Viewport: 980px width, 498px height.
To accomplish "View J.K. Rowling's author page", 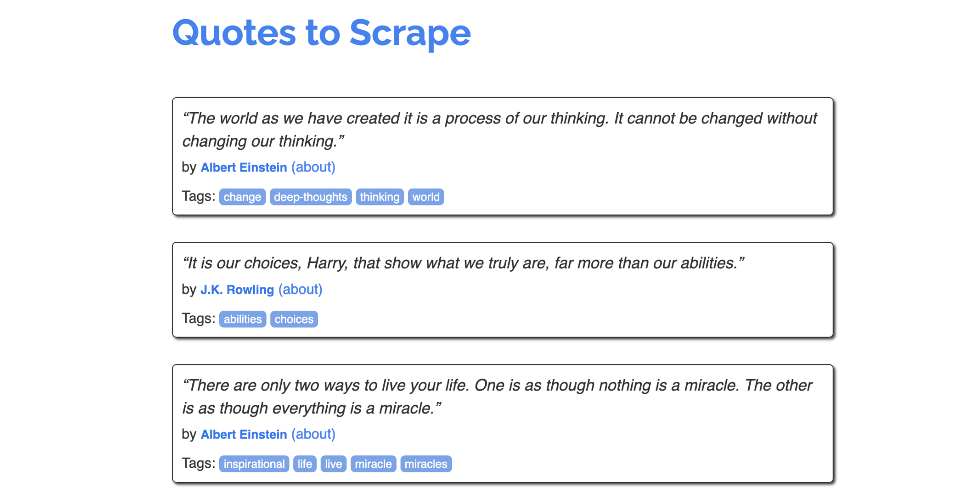I will [237, 289].
